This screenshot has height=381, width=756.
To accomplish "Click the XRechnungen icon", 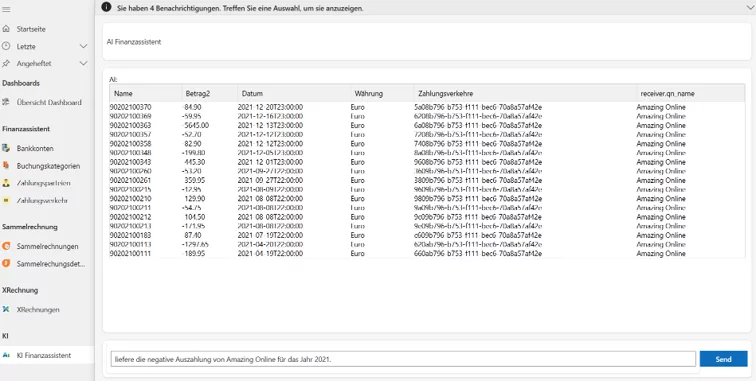I will click(6, 309).
